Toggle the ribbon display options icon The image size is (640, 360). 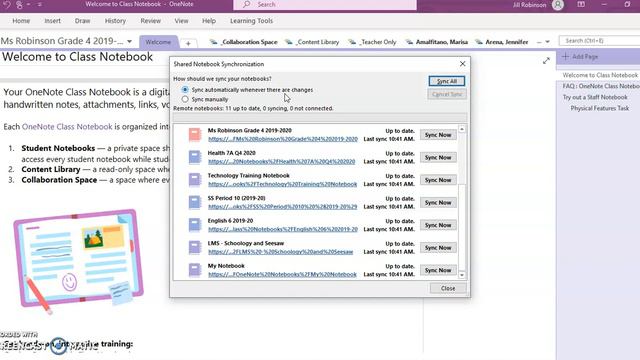pos(581,4)
